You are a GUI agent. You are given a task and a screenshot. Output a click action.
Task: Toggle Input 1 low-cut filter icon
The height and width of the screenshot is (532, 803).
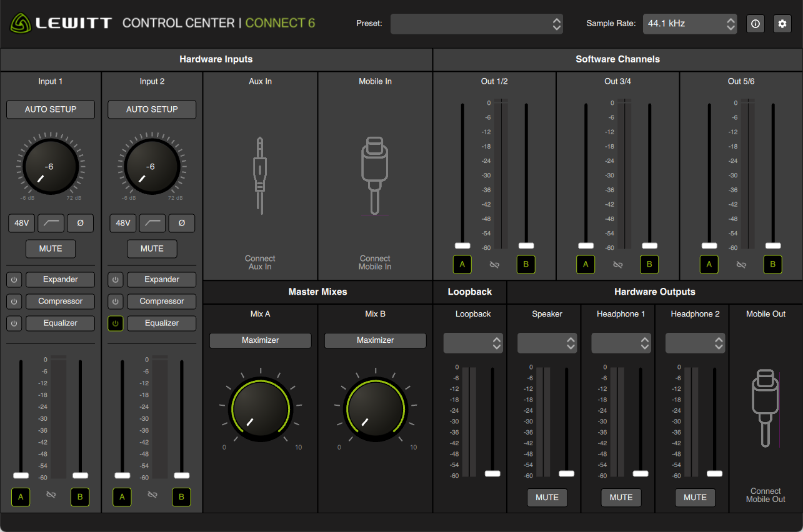[x=51, y=223]
